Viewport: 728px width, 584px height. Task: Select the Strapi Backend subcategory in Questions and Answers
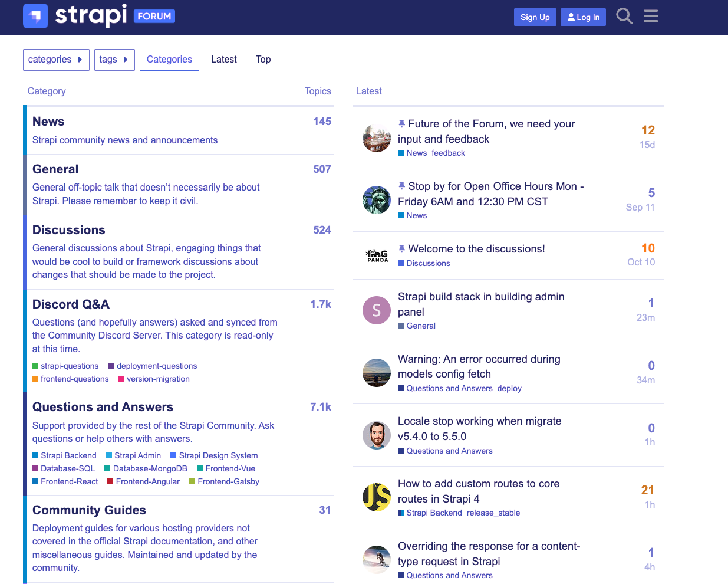point(64,455)
